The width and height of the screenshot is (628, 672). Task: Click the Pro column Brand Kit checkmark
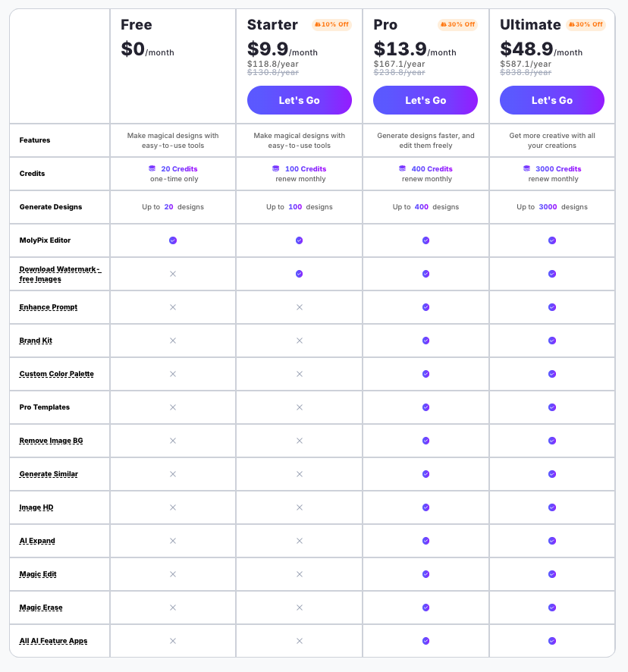pyautogui.click(x=425, y=341)
